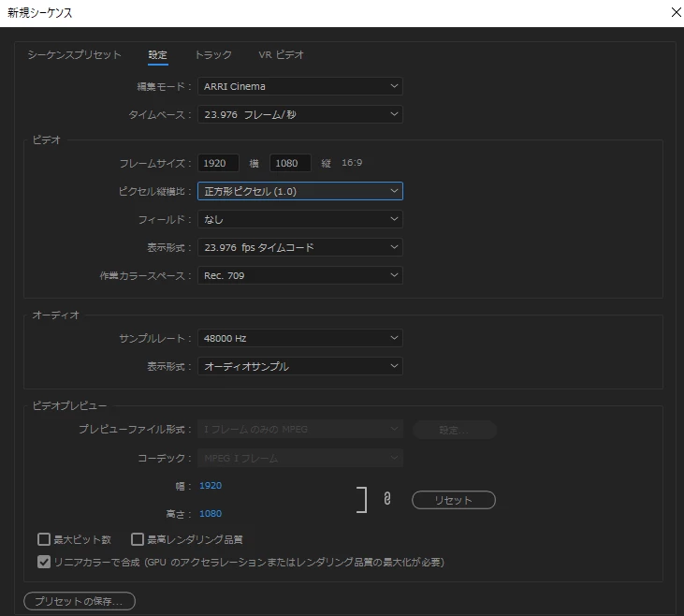Enable the 最大ビット数 checkbox
Screen dimensions: 684x616
click(44, 539)
